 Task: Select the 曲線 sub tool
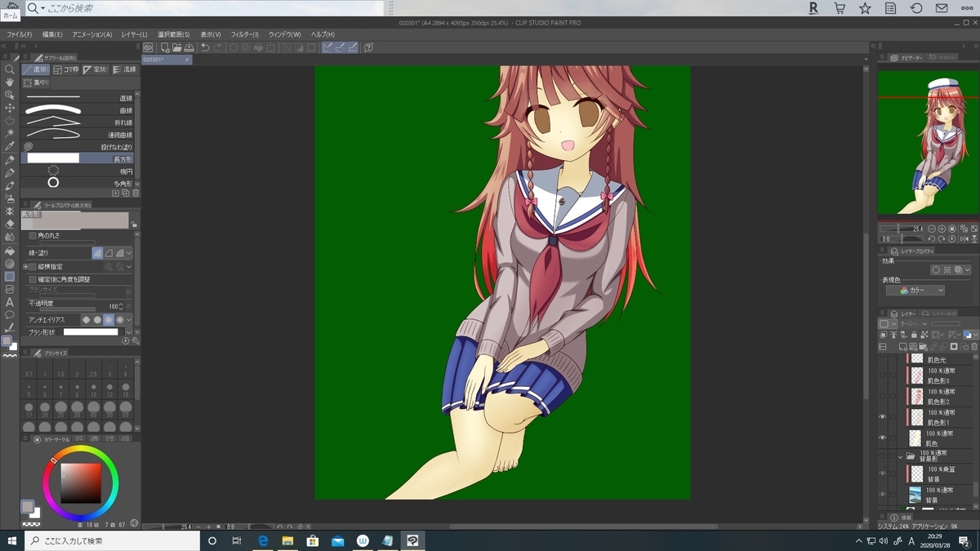pyautogui.click(x=78, y=110)
